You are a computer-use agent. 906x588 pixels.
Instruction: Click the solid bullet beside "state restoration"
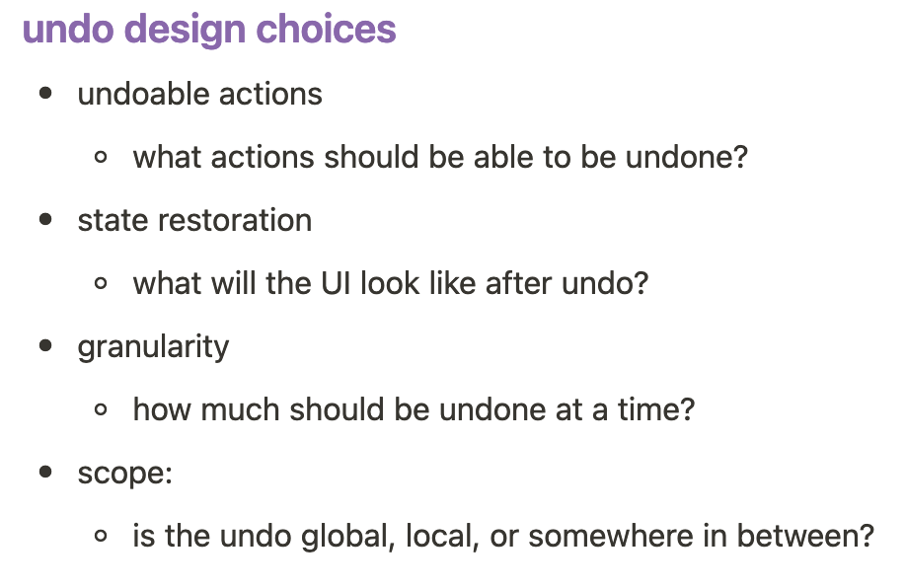pyautogui.click(x=45, y=220)
